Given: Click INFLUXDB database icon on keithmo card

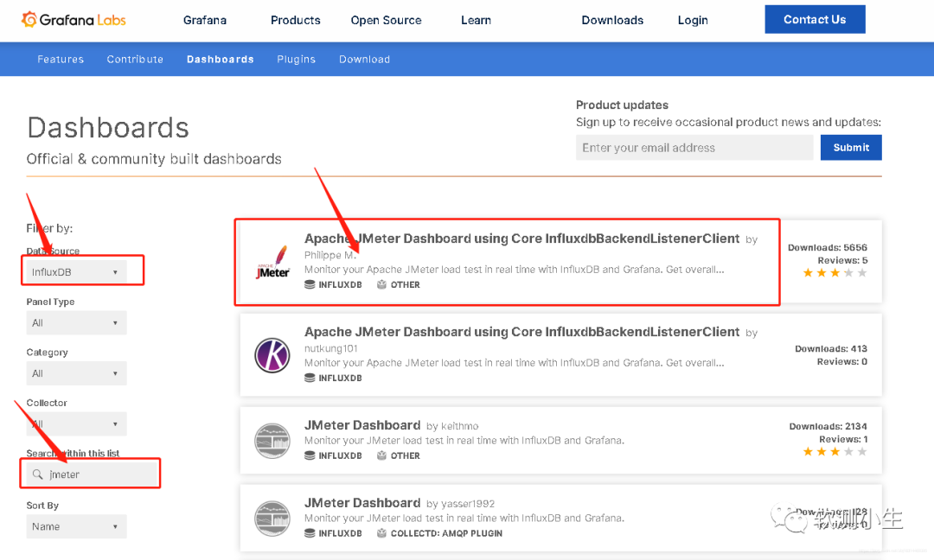Looking at the screenshot, I should pyautogui.click(x=310, y=455).
